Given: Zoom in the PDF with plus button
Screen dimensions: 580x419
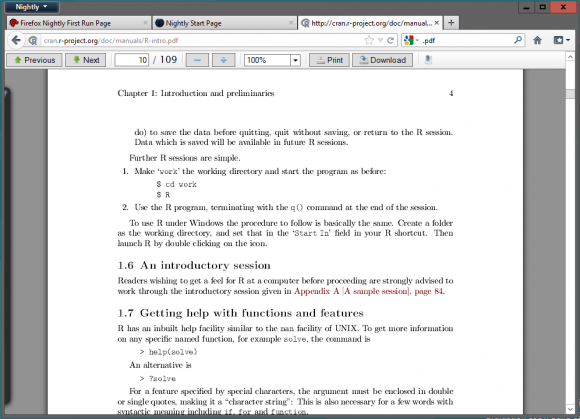Looking at the screenshot, I should (x=223, y=60).
